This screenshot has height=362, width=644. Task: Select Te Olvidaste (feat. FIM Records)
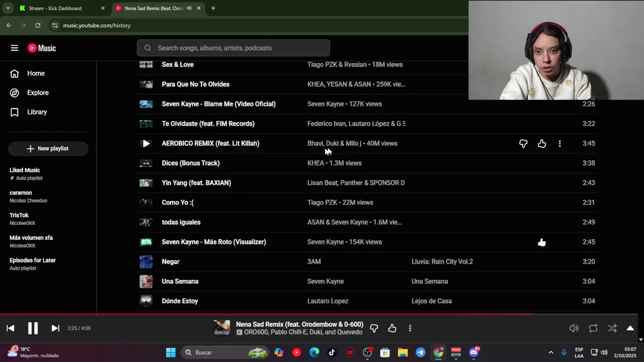coord(208,124)
